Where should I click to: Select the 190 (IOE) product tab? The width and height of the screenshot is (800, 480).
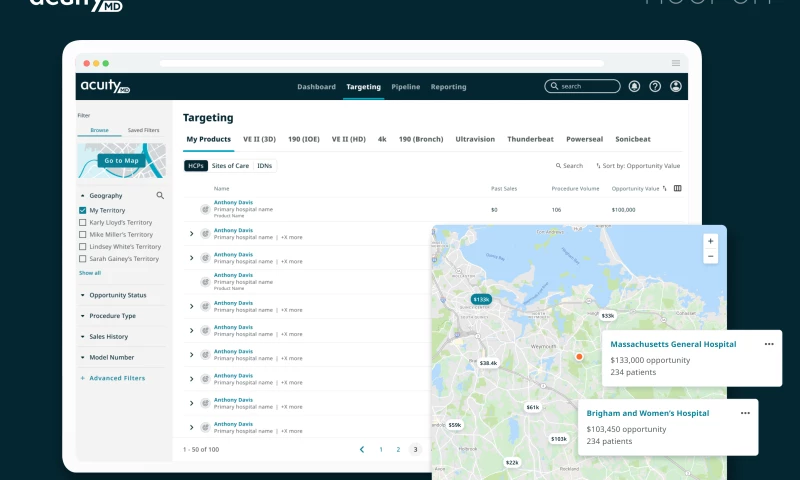(304, 139)
